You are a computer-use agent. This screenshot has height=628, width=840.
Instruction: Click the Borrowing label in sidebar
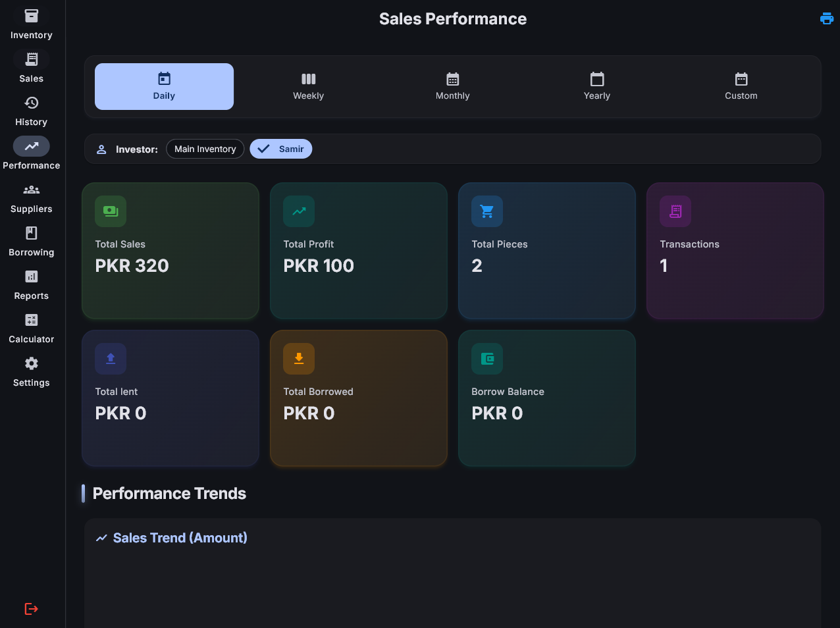(x=32, y=253)
